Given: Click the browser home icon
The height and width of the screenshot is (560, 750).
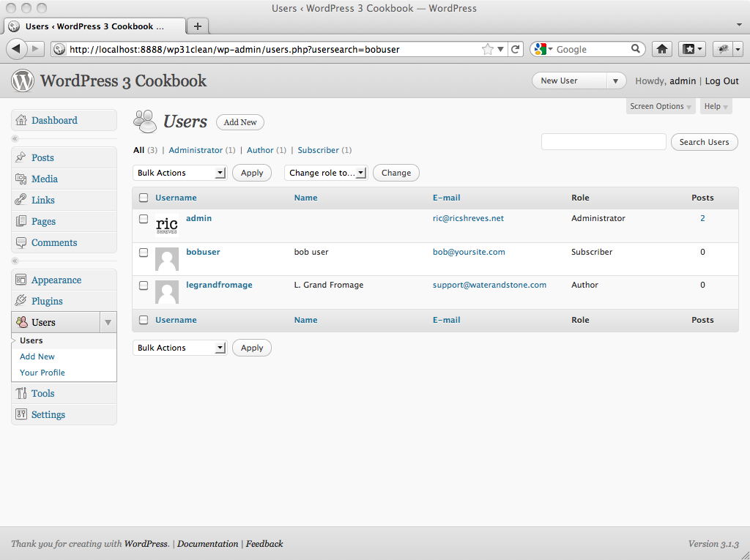Looking at the screenshot, I should click(662, 49).
